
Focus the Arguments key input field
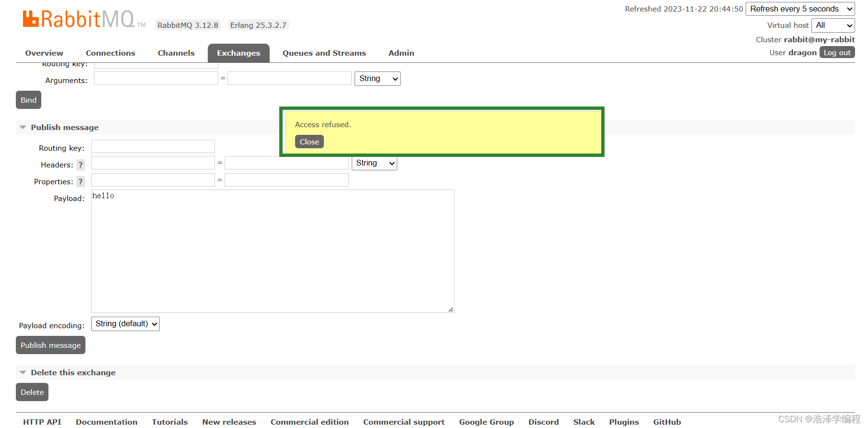click(156, 78)
